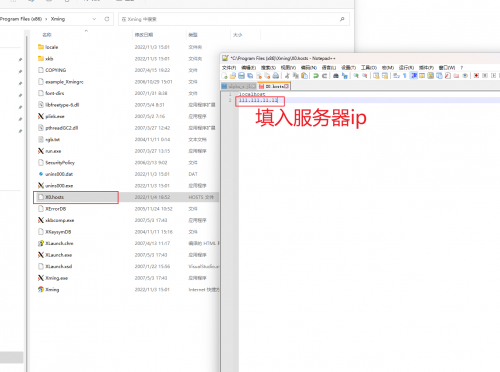This screenshot has height=372, width=500.
Task: Open the 文件 (File) menu in Notepad++
Action: (x=229, y=68)
